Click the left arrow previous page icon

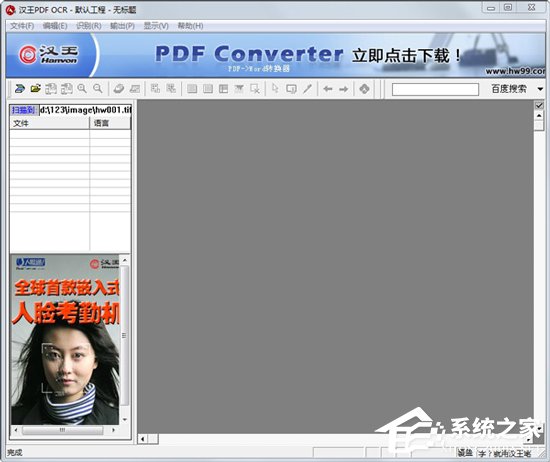click(328, 89)
